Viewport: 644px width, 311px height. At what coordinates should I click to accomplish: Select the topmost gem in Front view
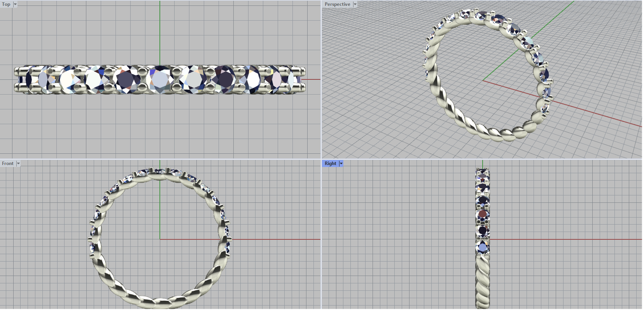160,171
